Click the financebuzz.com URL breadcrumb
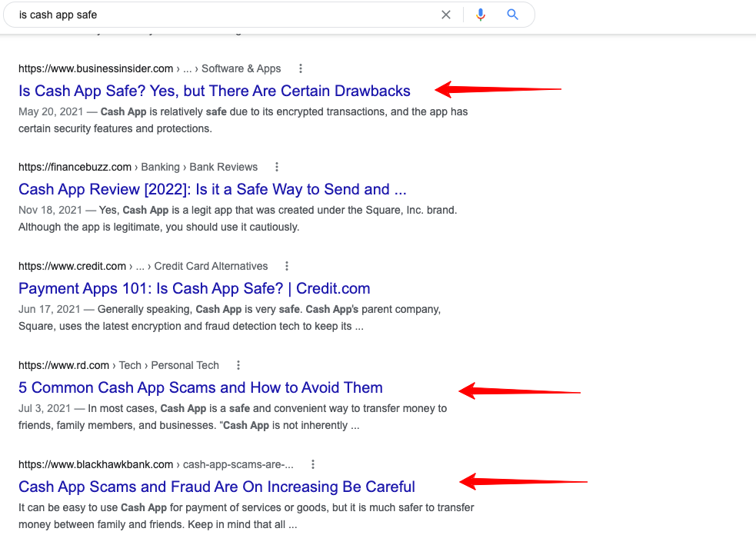Viewport: 756px width, 535px height. (x=75, y=167)
